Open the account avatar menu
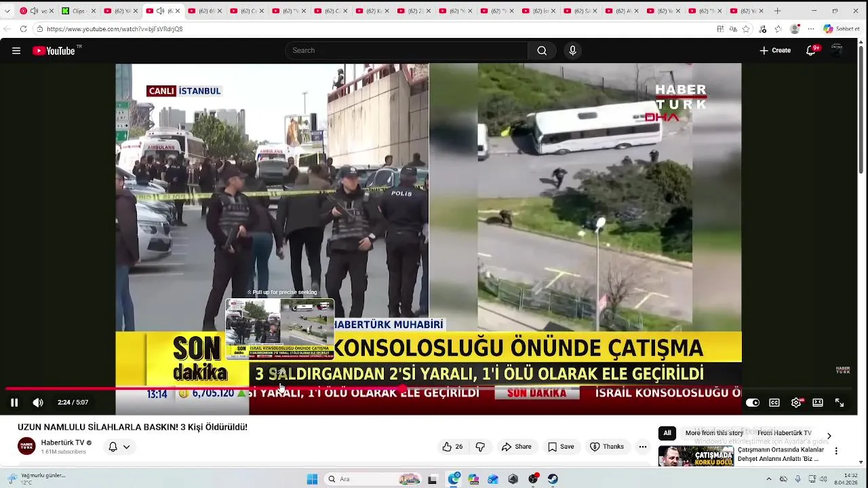 tap(837, 51)
